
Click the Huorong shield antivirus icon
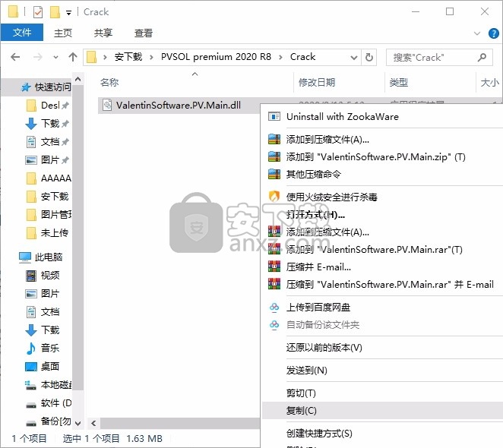[274, 197]
